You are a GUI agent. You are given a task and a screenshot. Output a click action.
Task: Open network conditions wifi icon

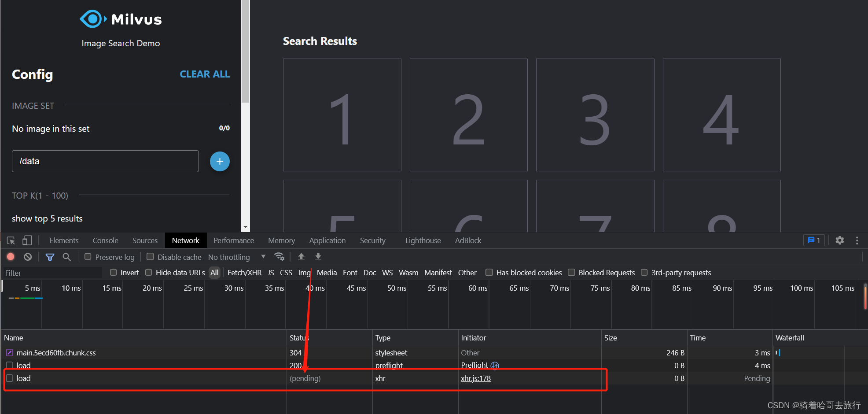279,257
